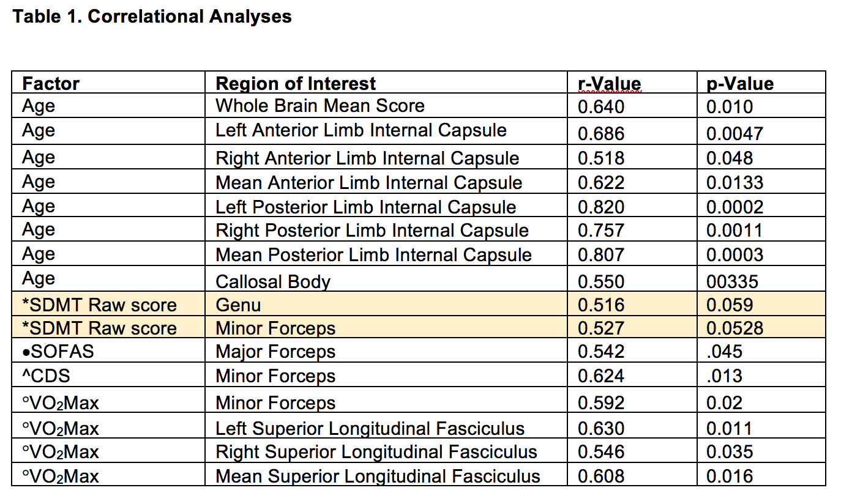The image size is (841, 504).
Task: Click the 'p-Value' column header
Action: [x=739, y=84]
